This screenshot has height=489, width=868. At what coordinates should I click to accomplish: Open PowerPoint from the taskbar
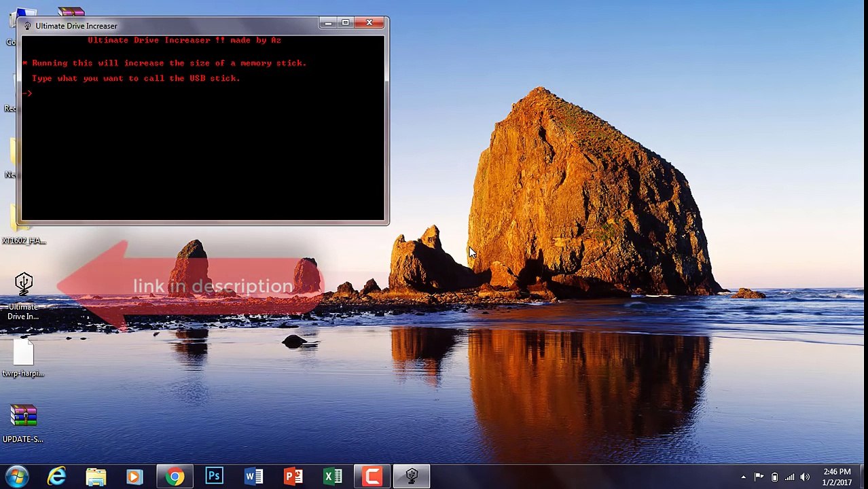[x=293, y=476]
